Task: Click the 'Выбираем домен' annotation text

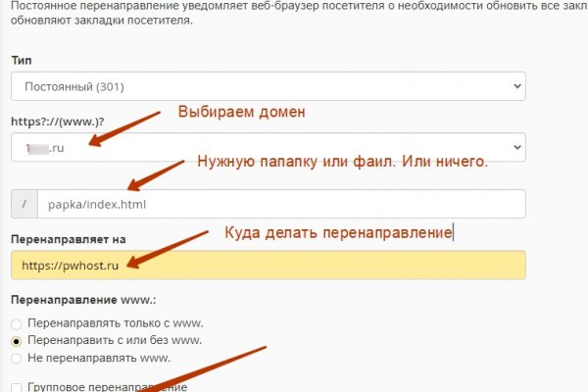Action: pos(241,112)
